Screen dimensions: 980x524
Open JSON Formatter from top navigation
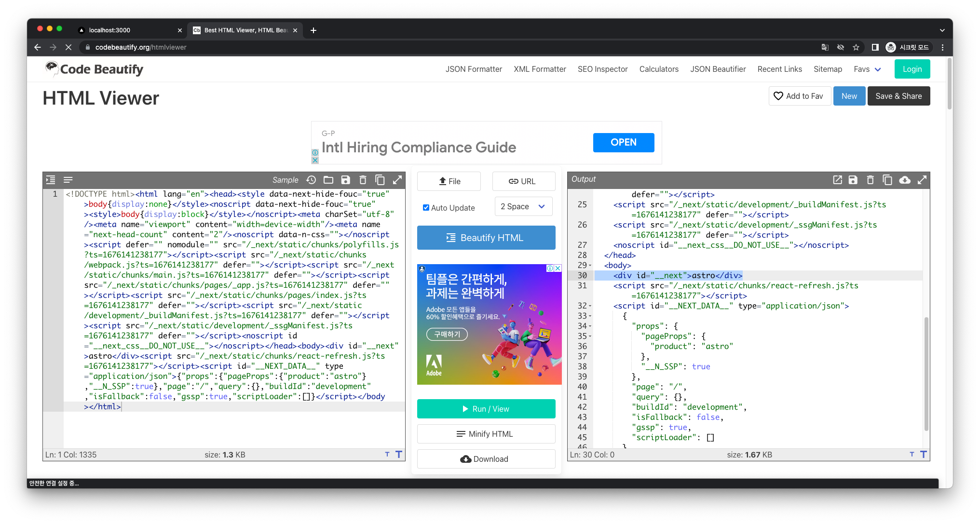tap(474, 69)
